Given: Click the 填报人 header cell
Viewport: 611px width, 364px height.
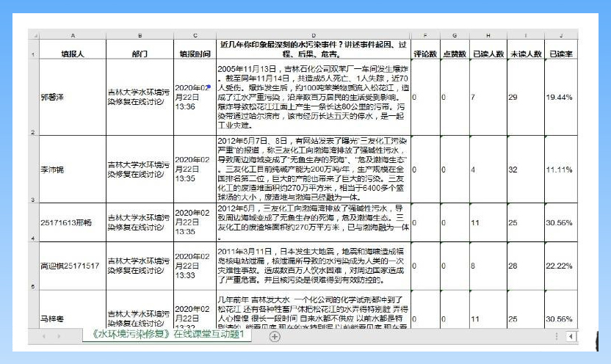Looking at the screenshot, I should pos(72,54).
